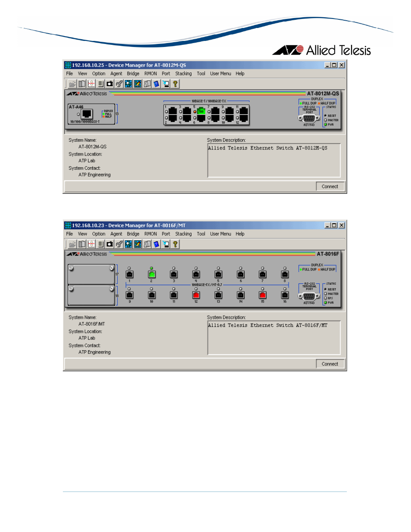Screen dimensions: 411x532
Task: Click "AT-8012M-QS" system name value
Action: pyautogui.click(x=93, y=147)
